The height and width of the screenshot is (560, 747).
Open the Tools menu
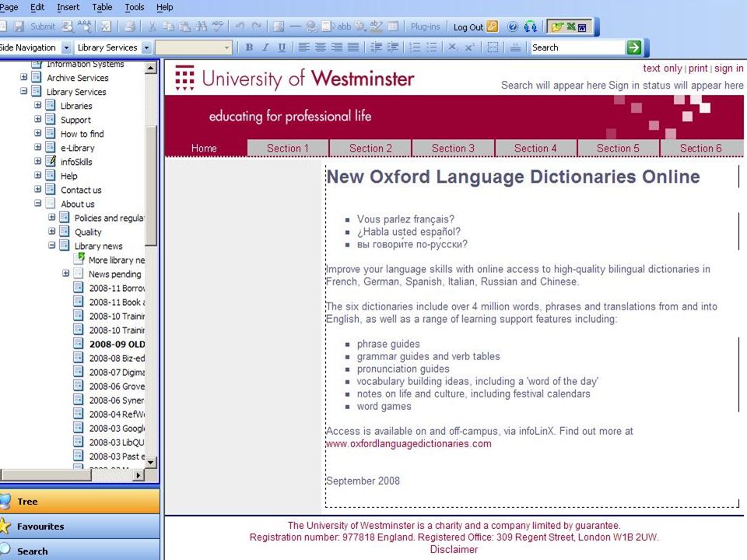135,7
